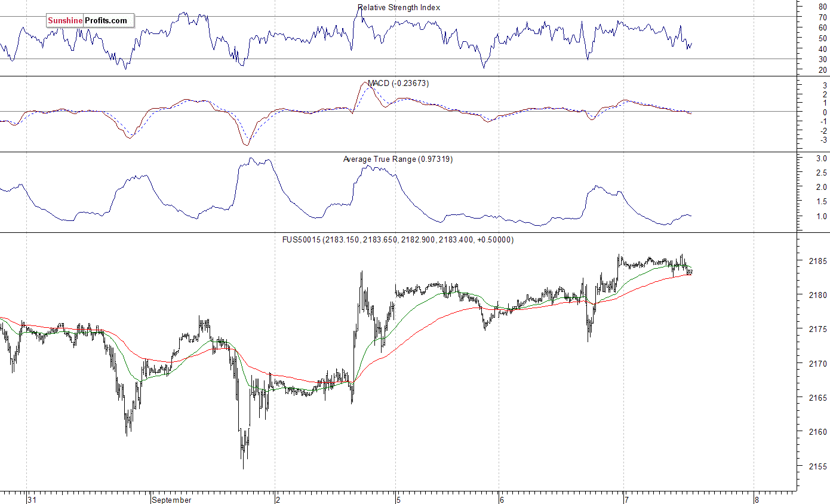Click the 2155 price axis label
Screen dimensions: 830x504
click(x=819, y=466)
